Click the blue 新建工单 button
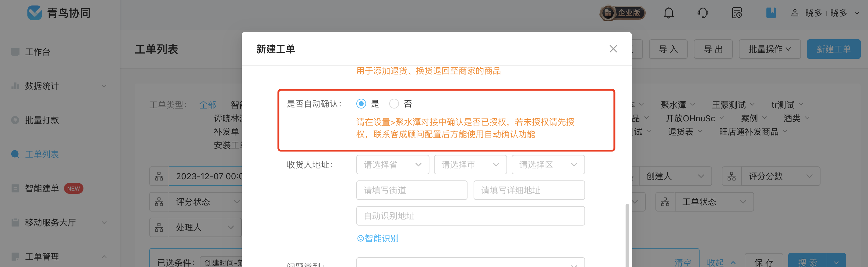The width and height of the screenshot is (868, 267). pyautogui.click(x=833, y=49)
